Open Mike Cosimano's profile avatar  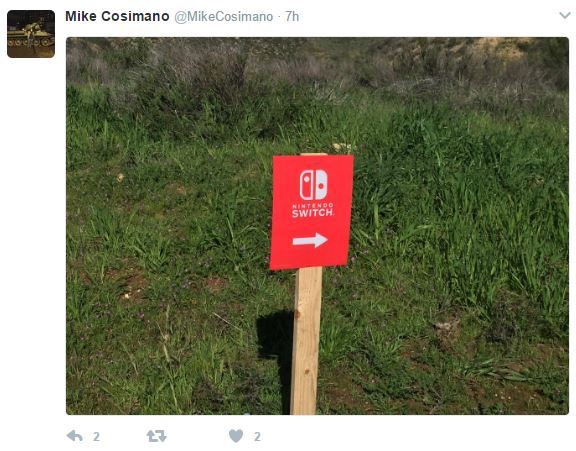coord(31,34)
